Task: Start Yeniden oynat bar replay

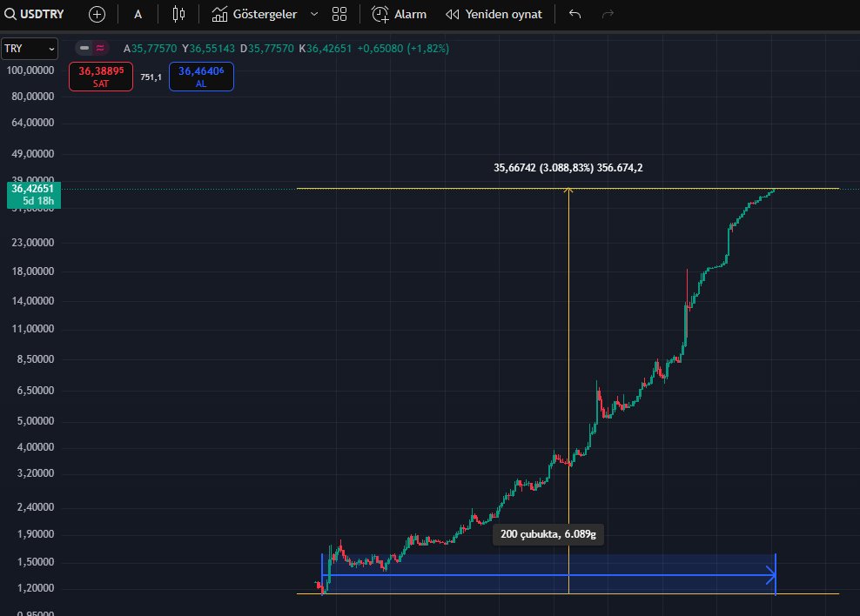Action: coord(494,14)
